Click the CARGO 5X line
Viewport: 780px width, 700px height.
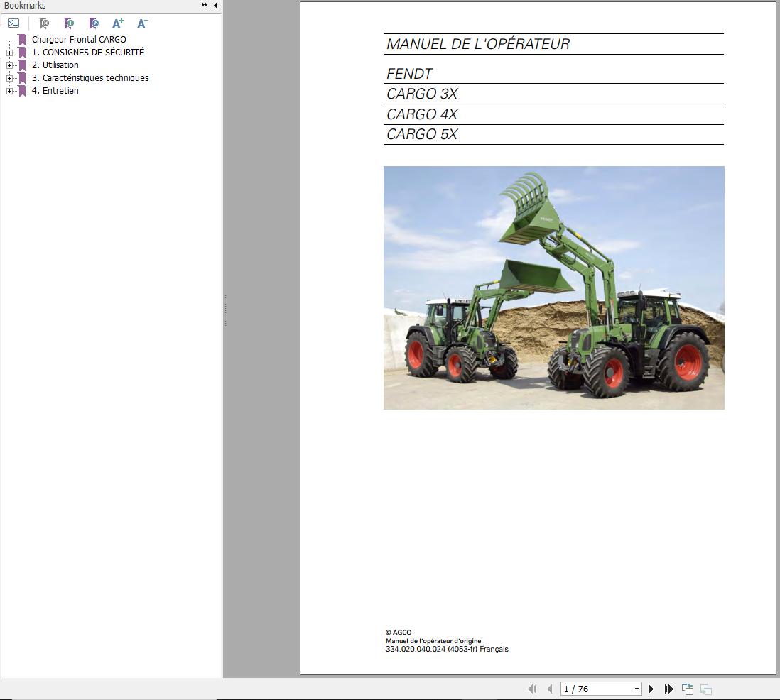(422, 134)
